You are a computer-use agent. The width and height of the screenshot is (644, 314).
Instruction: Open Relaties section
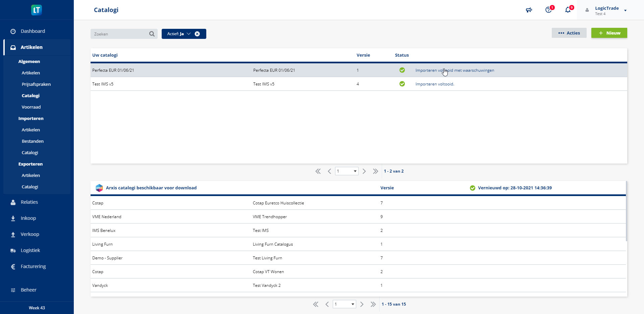pyautogui.click(x=29, y=202)
